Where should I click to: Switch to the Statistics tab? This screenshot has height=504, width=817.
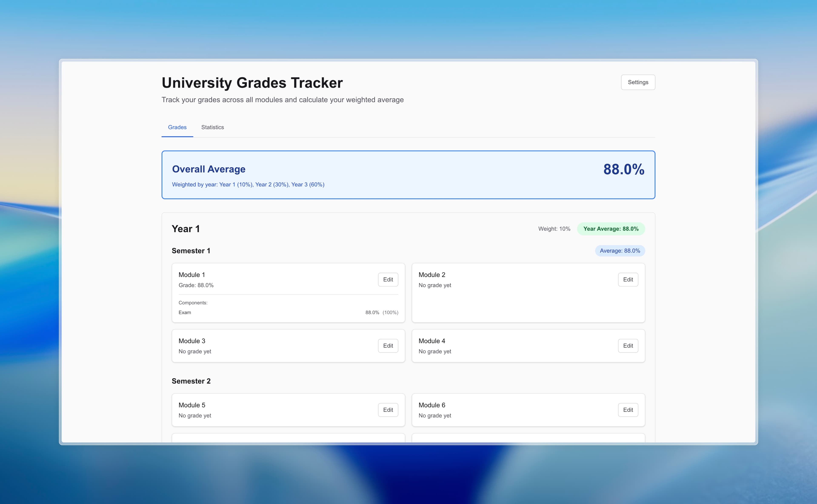tap(212, 127)
